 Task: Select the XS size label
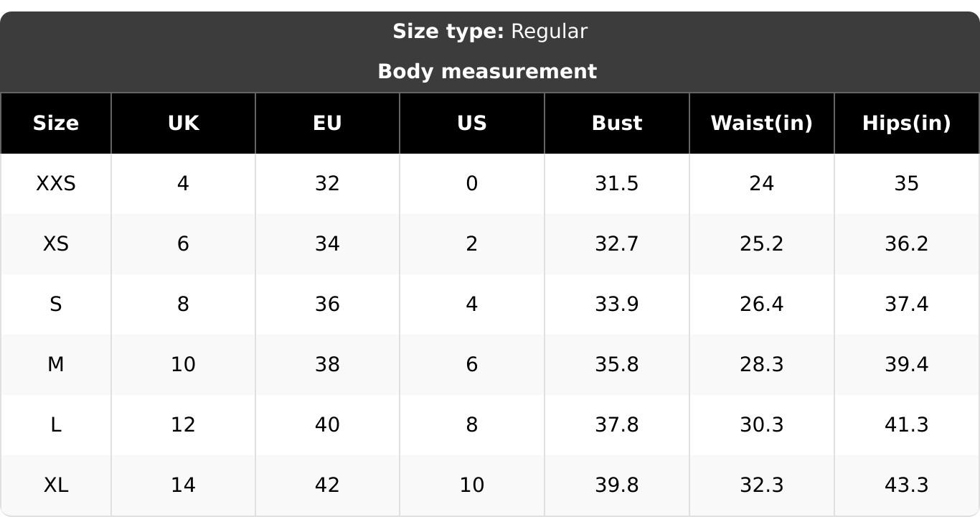[x=56, y=244]
